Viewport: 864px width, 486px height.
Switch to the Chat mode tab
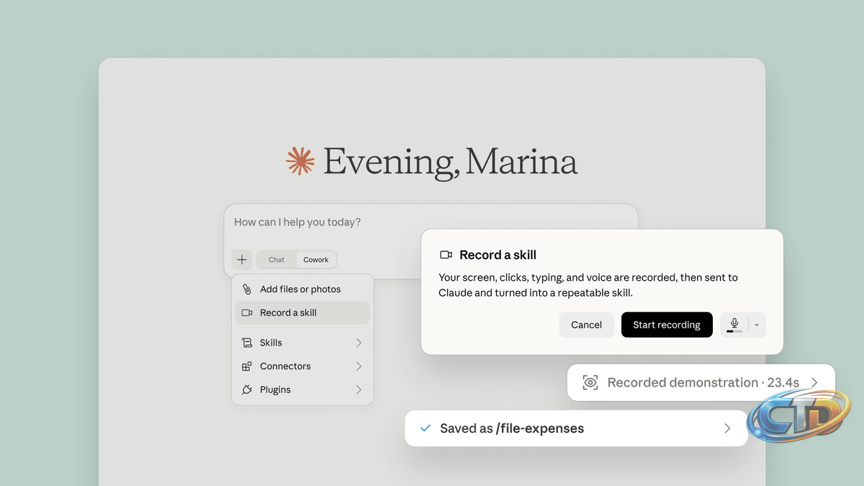click(277, 260)
